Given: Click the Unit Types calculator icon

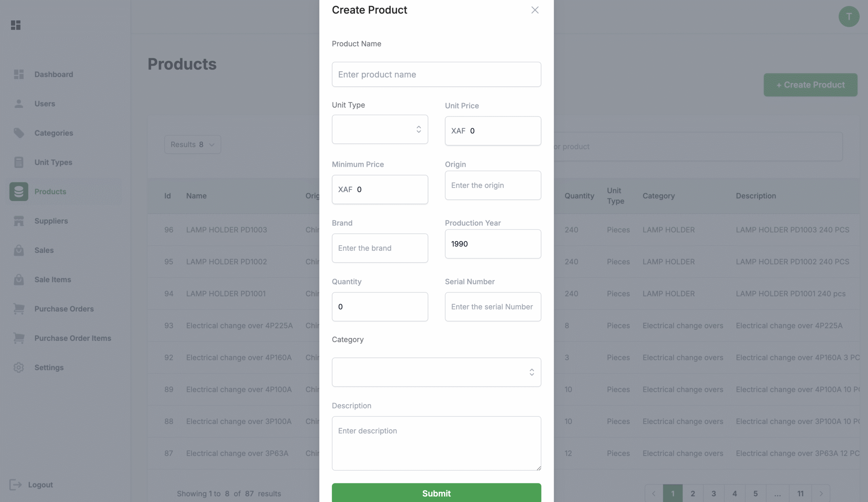Looking at the screenshot, I should pos(19,162).
